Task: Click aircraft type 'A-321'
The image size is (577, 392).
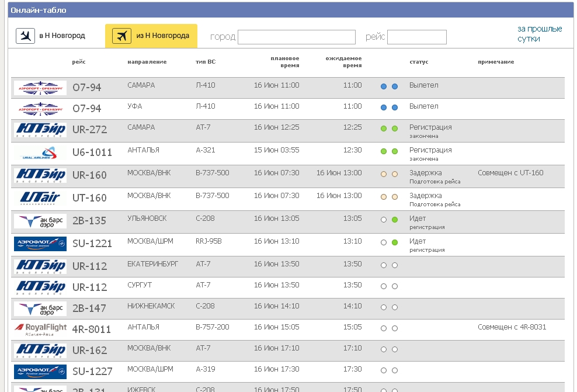Action: coord(206,150)
